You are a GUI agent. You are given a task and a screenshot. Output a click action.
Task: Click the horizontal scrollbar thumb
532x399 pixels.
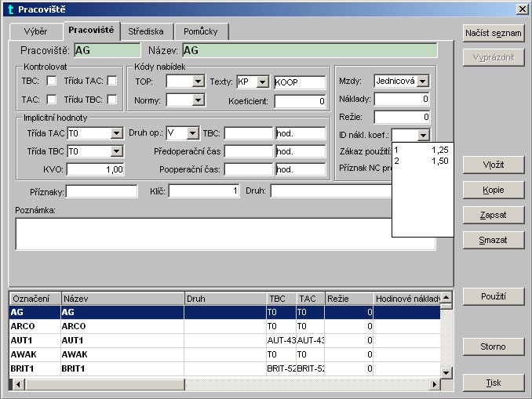point(105,384)
